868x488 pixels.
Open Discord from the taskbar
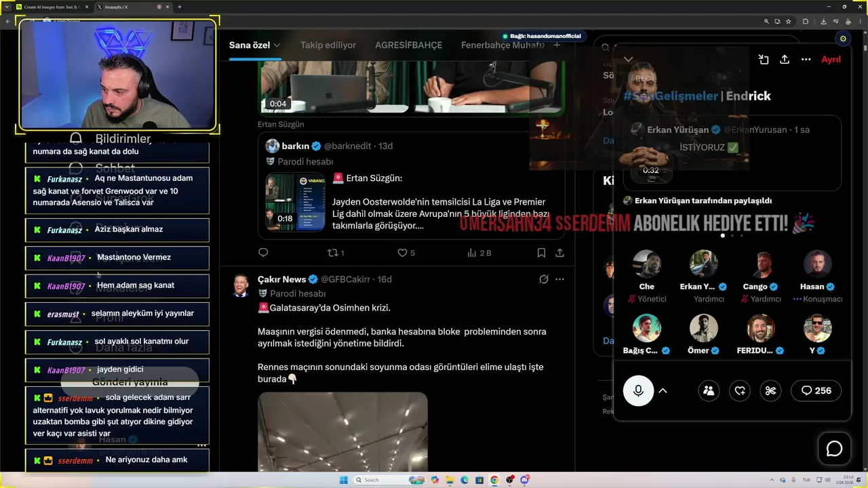pyautogui.click(x=524, y=480)
